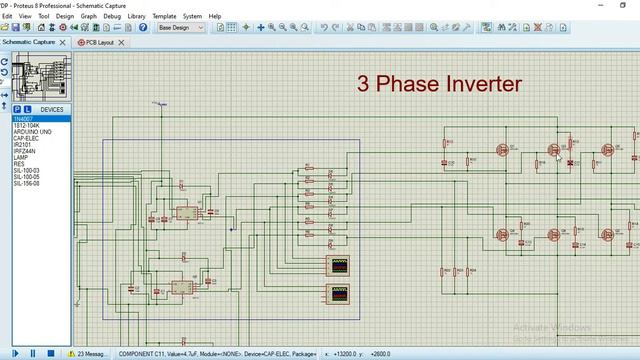Open the View menu
640x360 pixels.
25,16
